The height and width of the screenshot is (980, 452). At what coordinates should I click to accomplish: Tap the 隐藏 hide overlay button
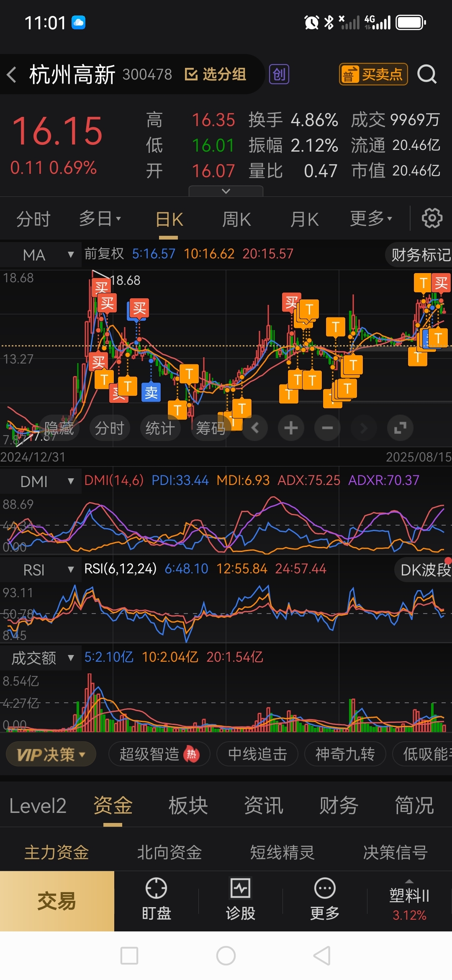(59, 428)
